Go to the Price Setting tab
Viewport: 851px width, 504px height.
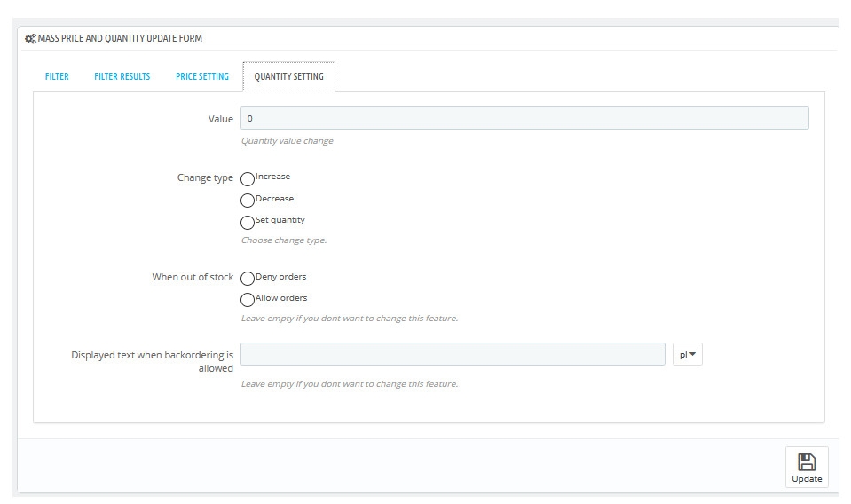(202, 76)
